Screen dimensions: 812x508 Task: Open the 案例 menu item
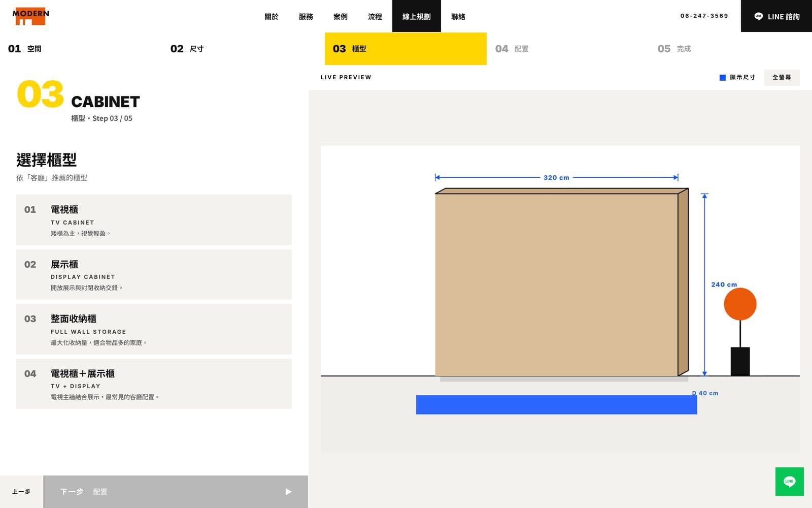click(x=341, y=16)
